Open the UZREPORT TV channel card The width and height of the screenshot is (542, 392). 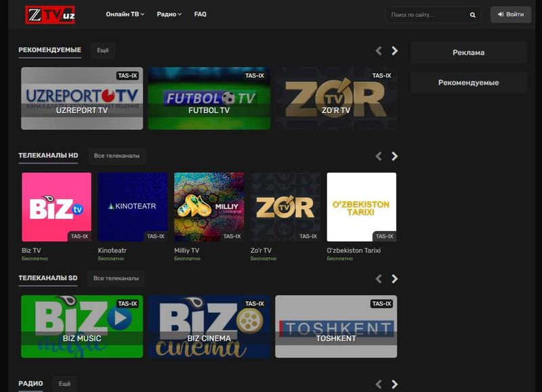click(82, 98)
